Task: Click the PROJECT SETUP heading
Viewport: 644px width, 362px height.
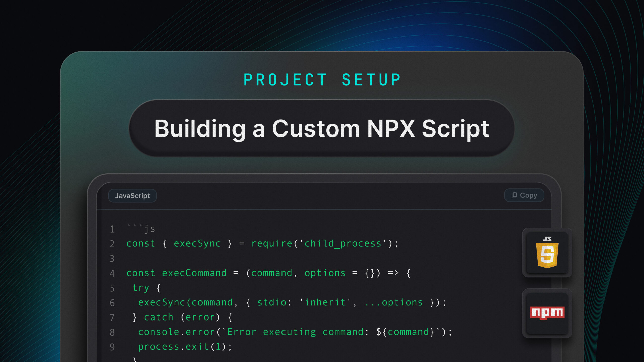Action: click(322, 80)
